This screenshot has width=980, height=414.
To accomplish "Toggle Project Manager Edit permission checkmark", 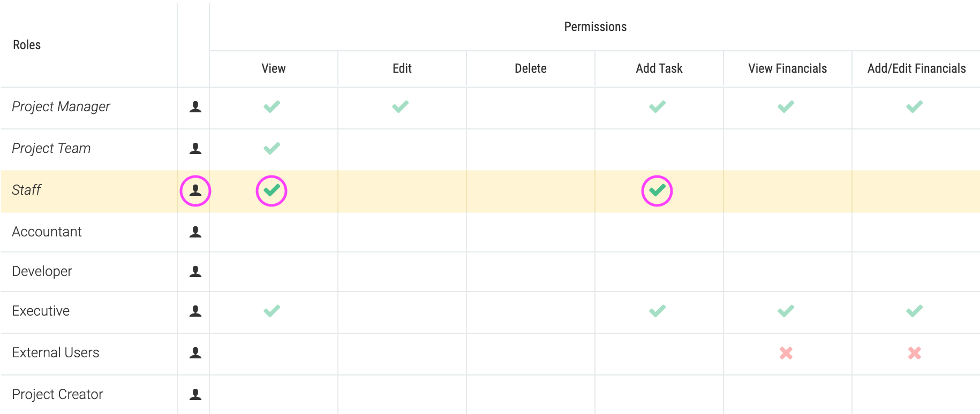I will (400, 106).
